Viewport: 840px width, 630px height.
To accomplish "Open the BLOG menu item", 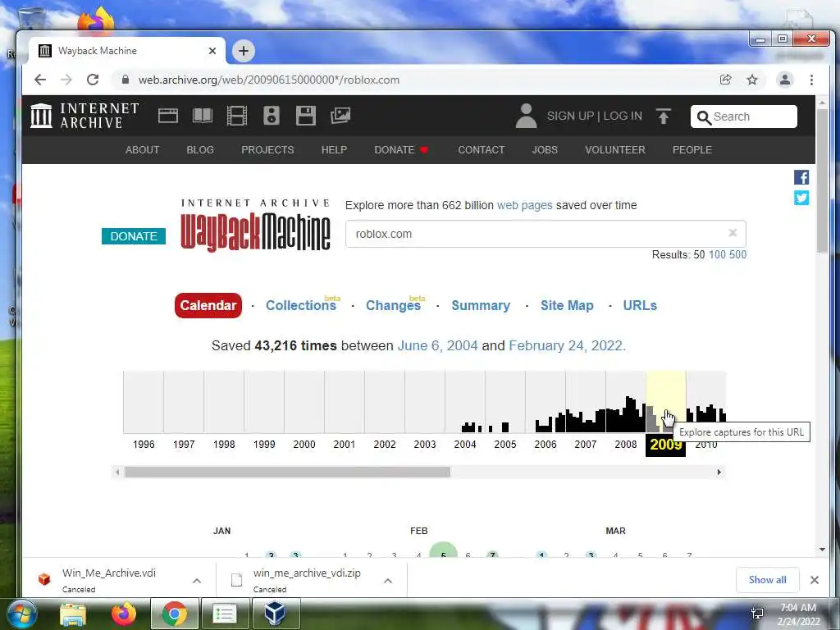I will click(x=200, y=150).
